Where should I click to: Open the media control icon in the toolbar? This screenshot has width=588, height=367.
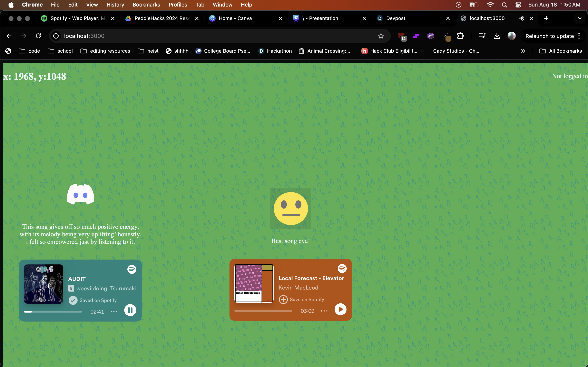[x=482, y=36]
